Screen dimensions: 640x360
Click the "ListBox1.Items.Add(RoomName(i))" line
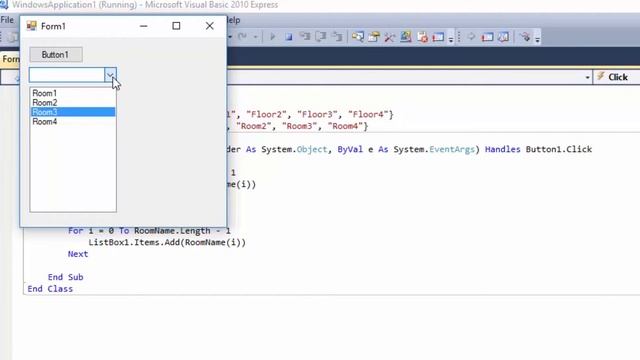coord(167,242)
